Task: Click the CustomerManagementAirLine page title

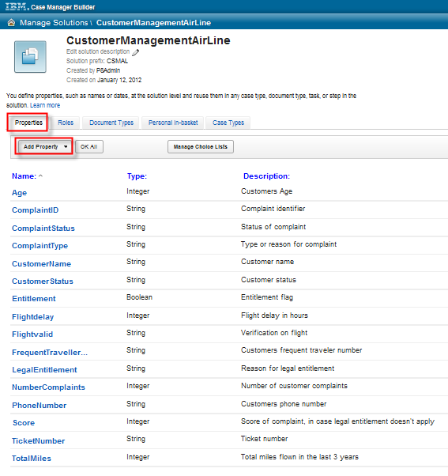Action: [x=149, y=40]
